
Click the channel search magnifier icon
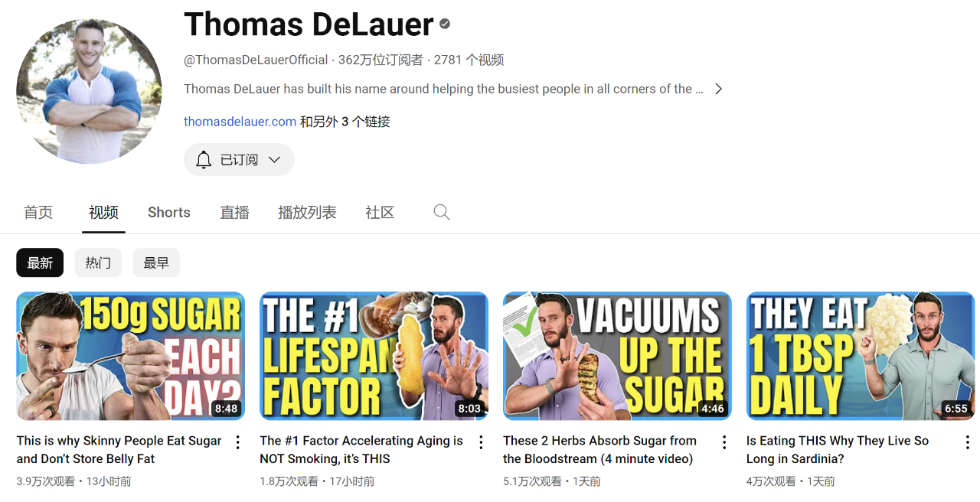point(442,213)
